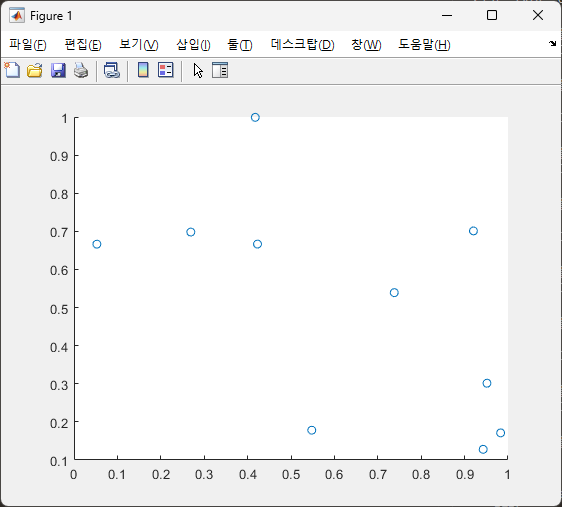Open the 편집(E) menu
This screenshot has height=507, width=562.
(x=83, y=44)
